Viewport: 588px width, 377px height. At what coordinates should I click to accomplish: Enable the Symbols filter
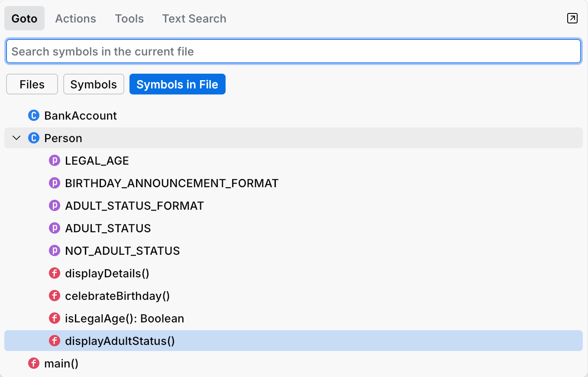94,84
